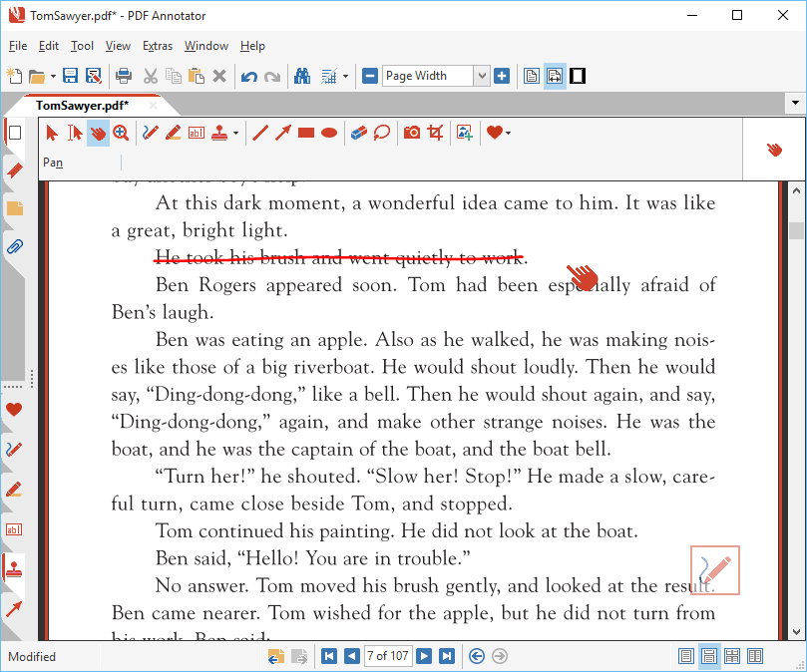Choose the Select Text tool

tap(75, 134)
